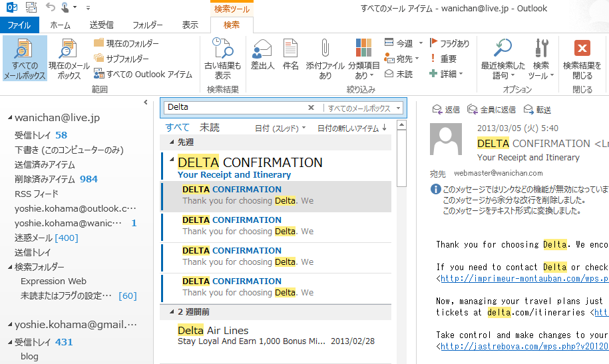The width and height of the screenshot is (609, 364).
Task: Click Reply (返信) in reading pane
Action: (446, 110)
